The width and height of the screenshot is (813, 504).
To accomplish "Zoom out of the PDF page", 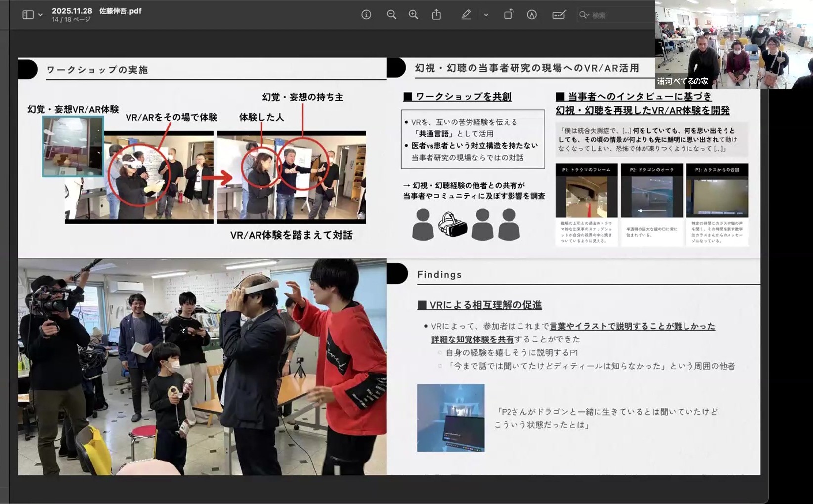I will click(391, 15).
